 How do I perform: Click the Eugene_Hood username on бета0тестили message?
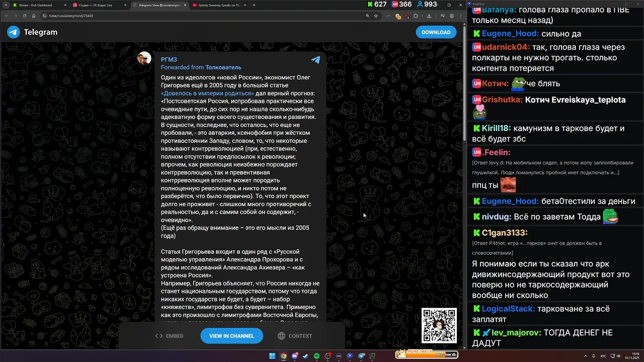(x=510, y=201)
